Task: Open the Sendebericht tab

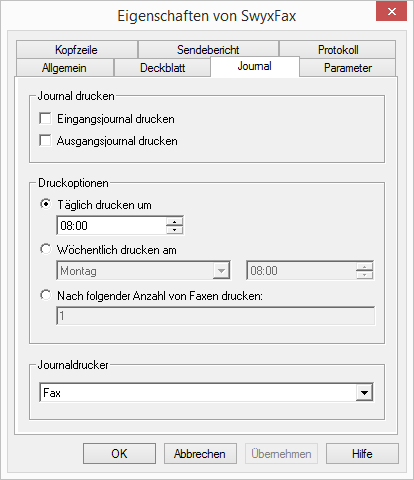Action: (208, 50)
